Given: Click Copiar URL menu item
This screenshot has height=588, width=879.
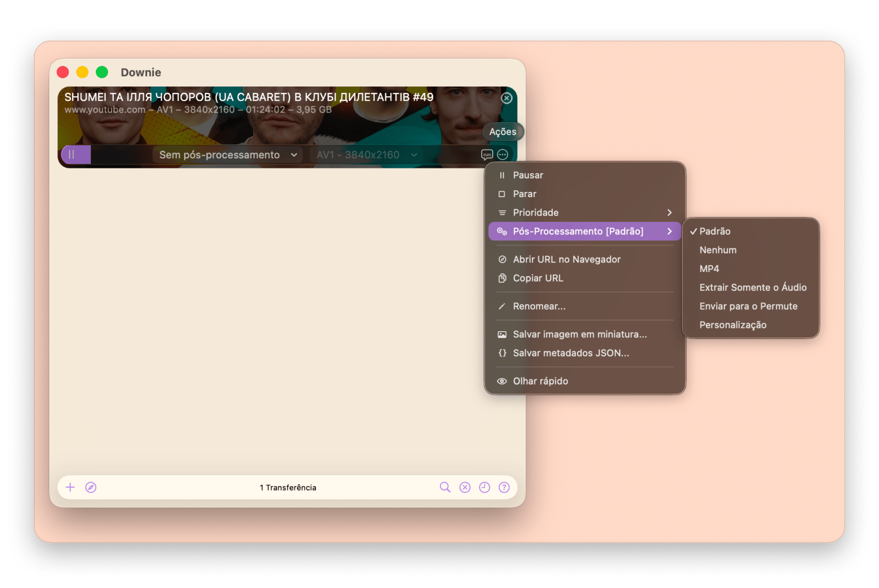Looking at the screenshot, I should (x=585, y=278).
